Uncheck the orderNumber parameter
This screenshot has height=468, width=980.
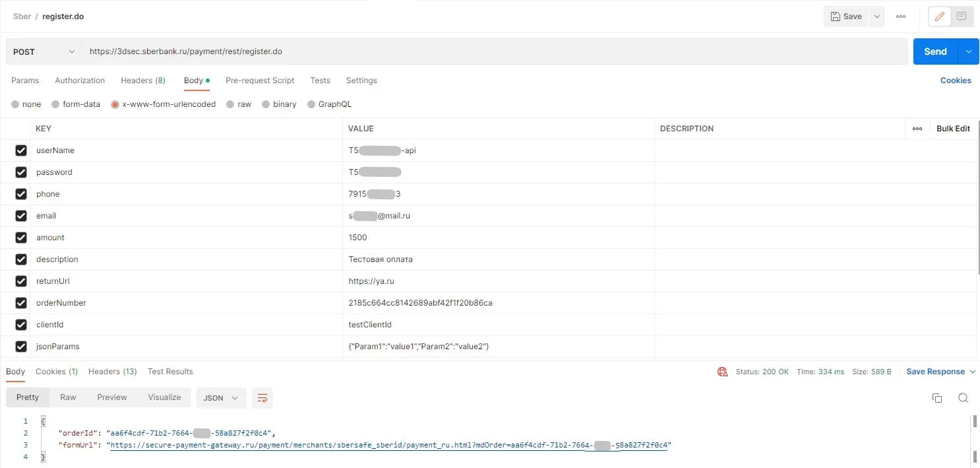pyautogui.click(x=21, y=303)
